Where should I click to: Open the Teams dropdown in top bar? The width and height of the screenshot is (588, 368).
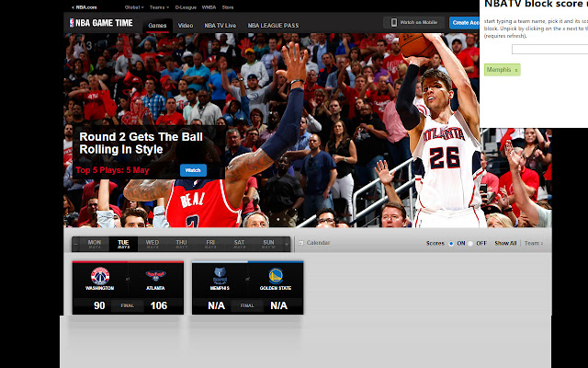(x=159, y=7)
